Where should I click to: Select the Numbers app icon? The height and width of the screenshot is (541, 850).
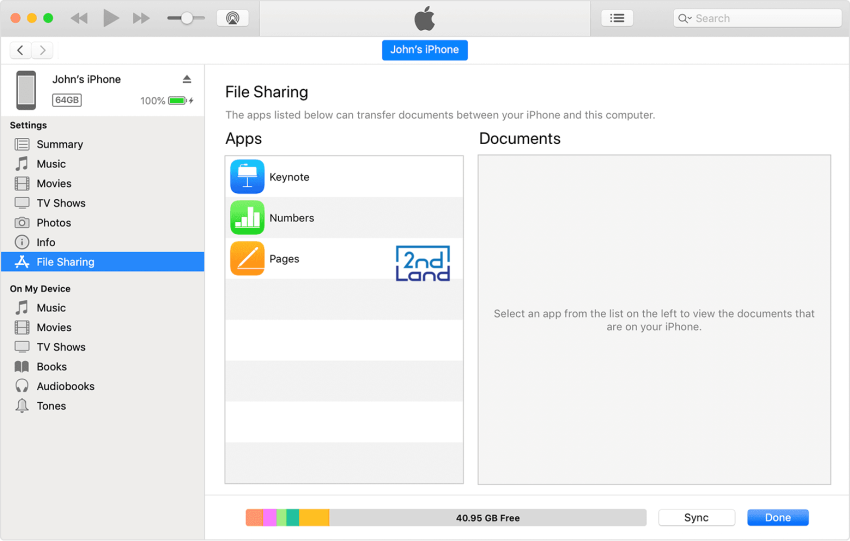tap(247, 217)
